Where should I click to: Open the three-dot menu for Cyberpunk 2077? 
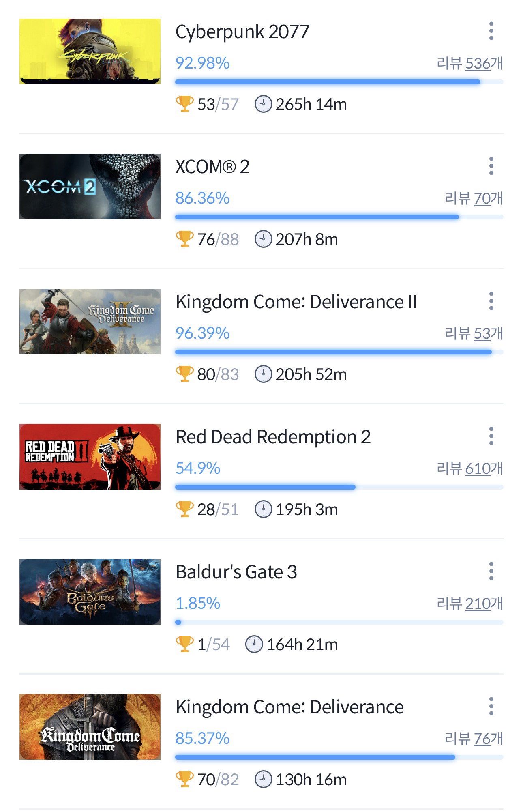click(491, 31)
